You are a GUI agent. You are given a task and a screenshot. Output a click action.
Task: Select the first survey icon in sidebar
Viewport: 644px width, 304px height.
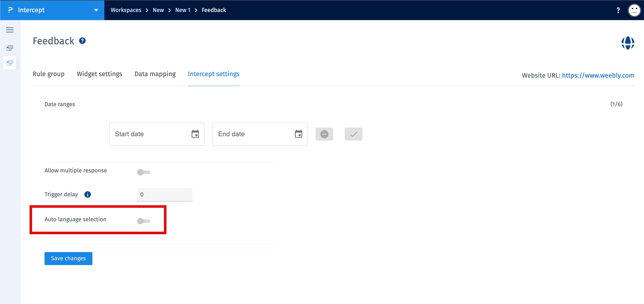[x=10, y=48]
